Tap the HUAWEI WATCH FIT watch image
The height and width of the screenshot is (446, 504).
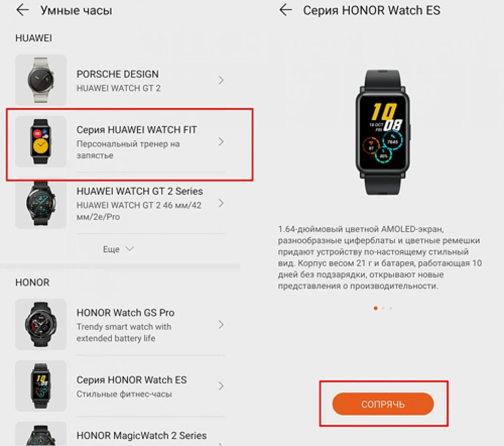(41, 142)
